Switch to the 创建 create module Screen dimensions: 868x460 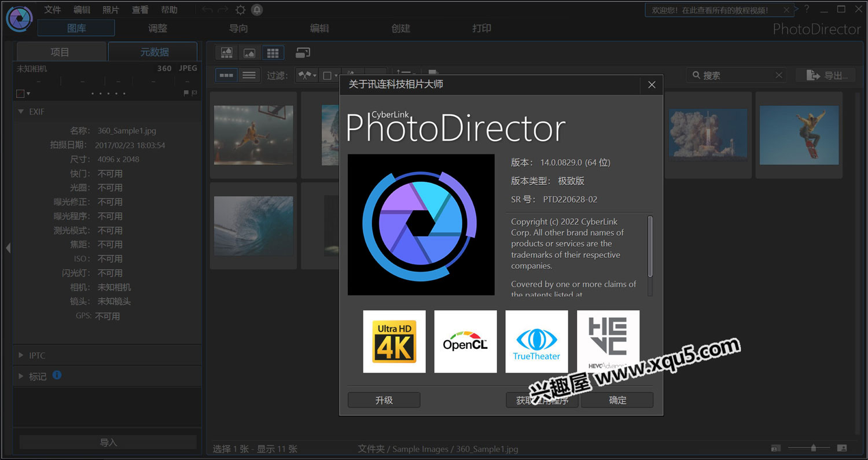400,28
